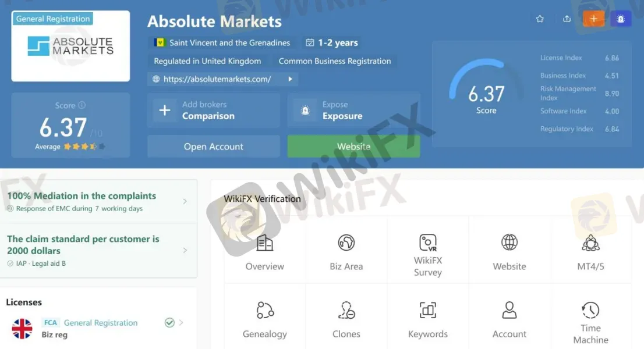The image size is (644, 349).
Task: Click the purple alarm exposure icon
Action: click(621, 19)
